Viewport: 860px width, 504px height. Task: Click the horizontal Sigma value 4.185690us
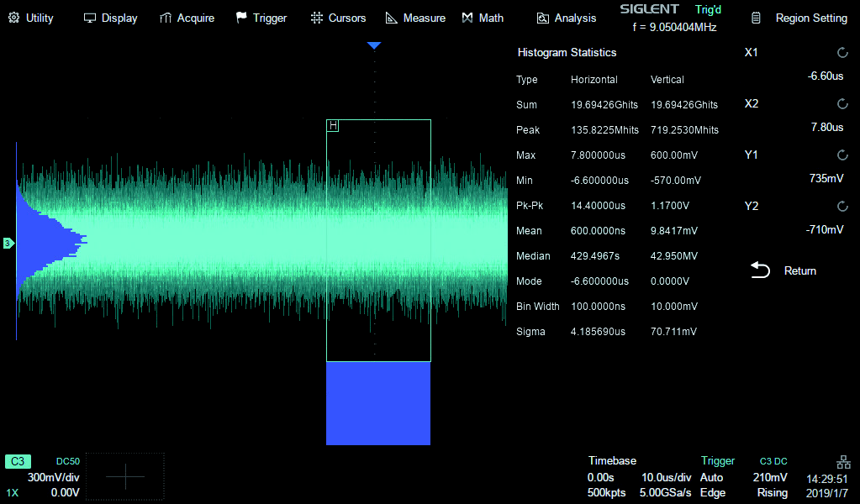point(598,332)
